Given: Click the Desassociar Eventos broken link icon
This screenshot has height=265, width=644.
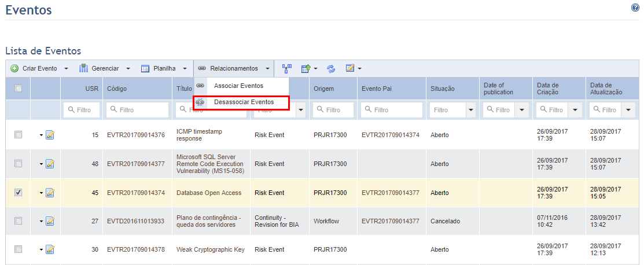Looking at the screenshot, I should point(200,102).
